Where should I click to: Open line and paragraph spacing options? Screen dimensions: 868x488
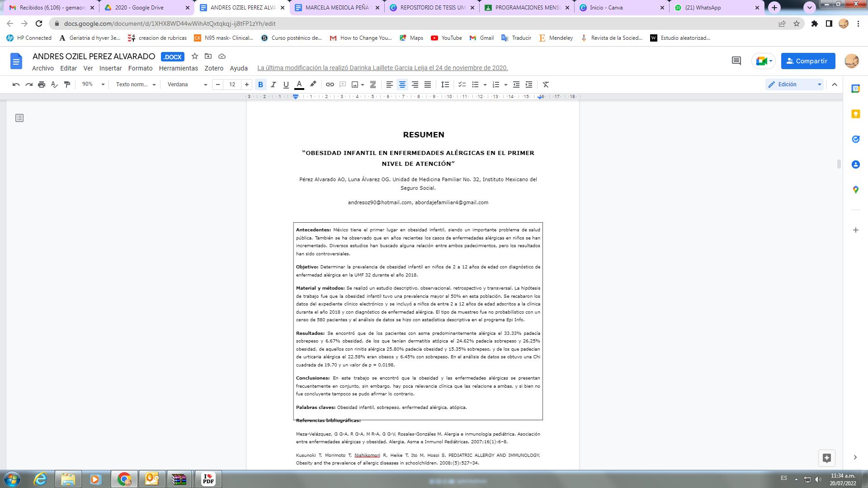pos(445,84)
